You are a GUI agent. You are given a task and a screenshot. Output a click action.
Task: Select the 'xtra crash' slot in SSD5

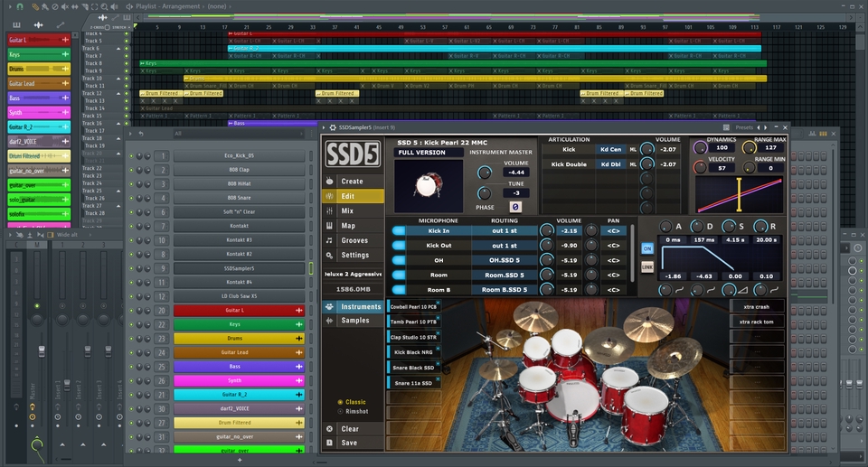(x=756, y=306)
